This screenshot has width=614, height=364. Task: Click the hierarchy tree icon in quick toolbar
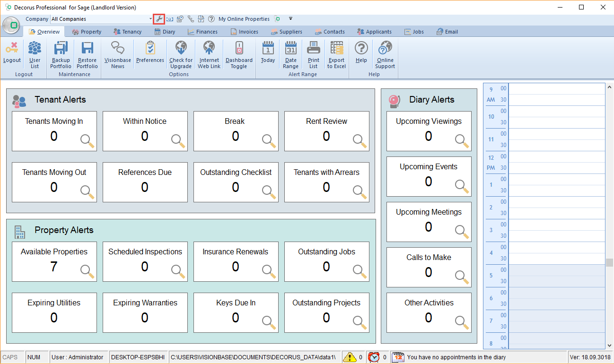(x=191, y=19)
